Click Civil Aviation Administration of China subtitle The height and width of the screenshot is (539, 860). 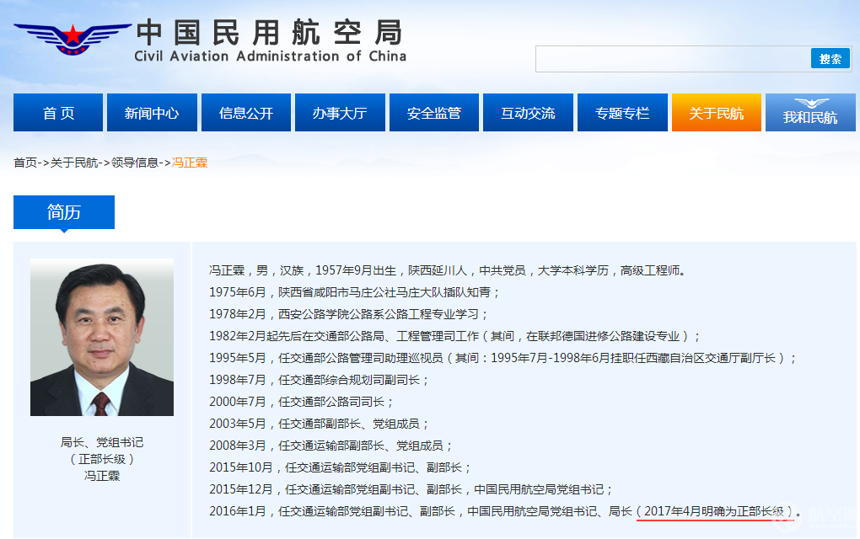point(270,56)
